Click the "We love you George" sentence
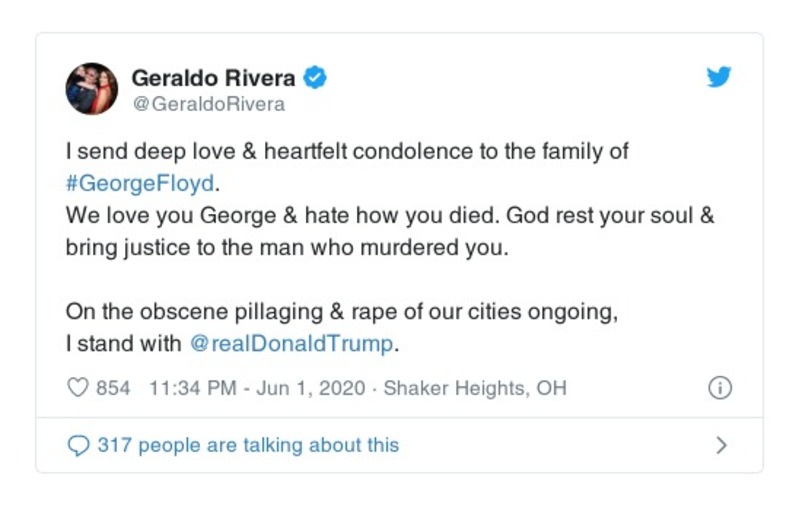 pyautogui.click(x=390, y=216)
